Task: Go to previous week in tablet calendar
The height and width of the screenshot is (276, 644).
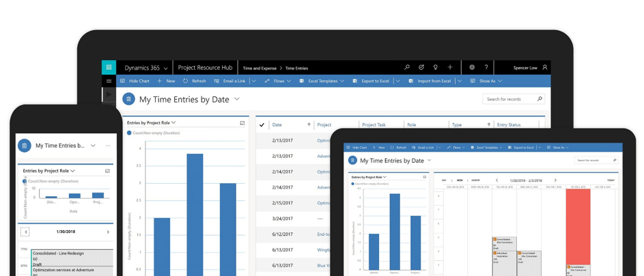Action: click(496, 180)
